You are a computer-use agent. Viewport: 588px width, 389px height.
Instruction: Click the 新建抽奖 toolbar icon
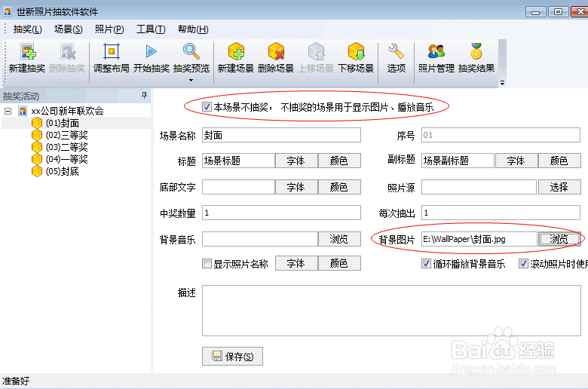[27, 58]
